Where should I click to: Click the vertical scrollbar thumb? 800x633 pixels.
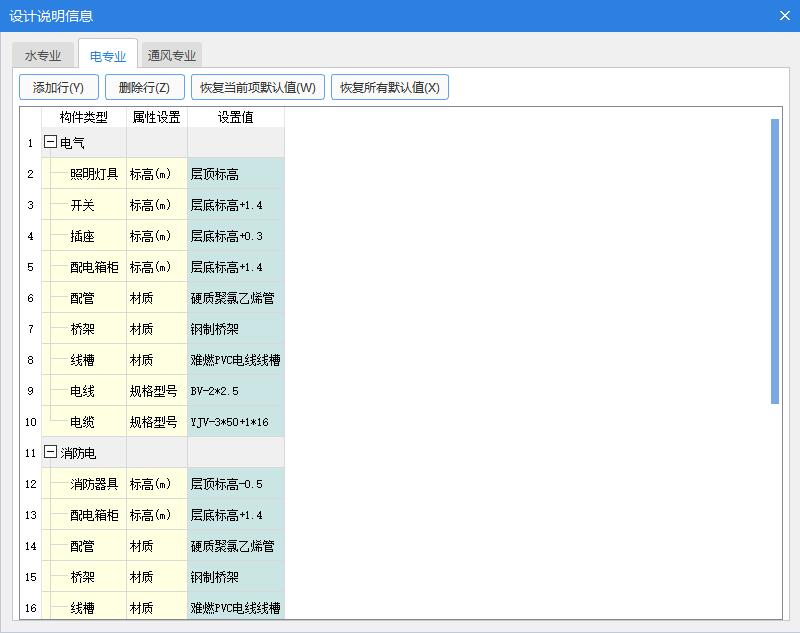[774, 260]
